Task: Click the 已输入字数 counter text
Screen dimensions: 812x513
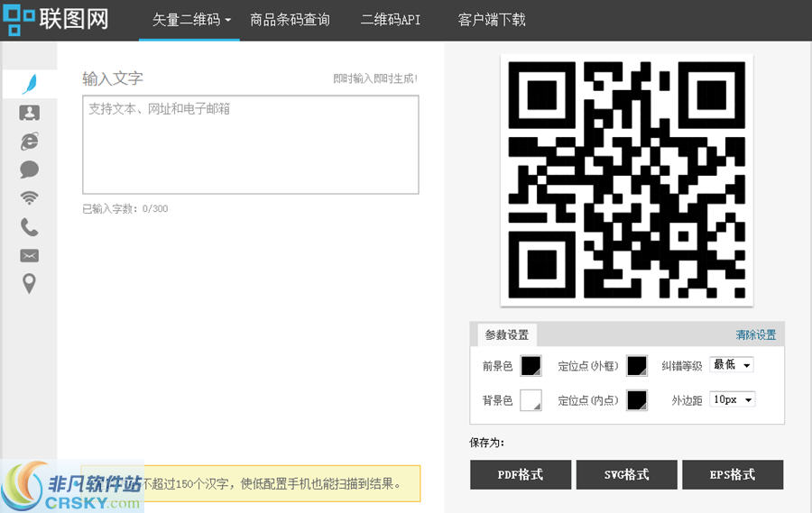Action: tap(125, 208)
